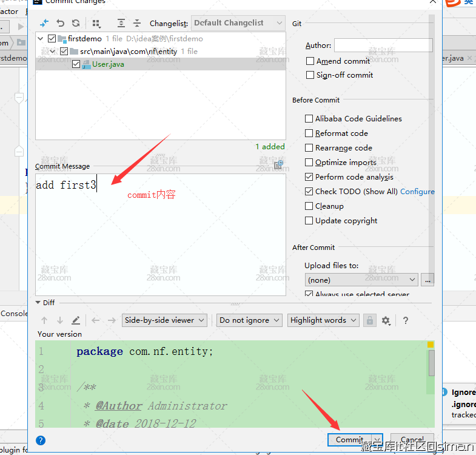Click the Expand All icon above file tree
The width and height of the screenshot is (476, 455).
[x=121, y=23]
